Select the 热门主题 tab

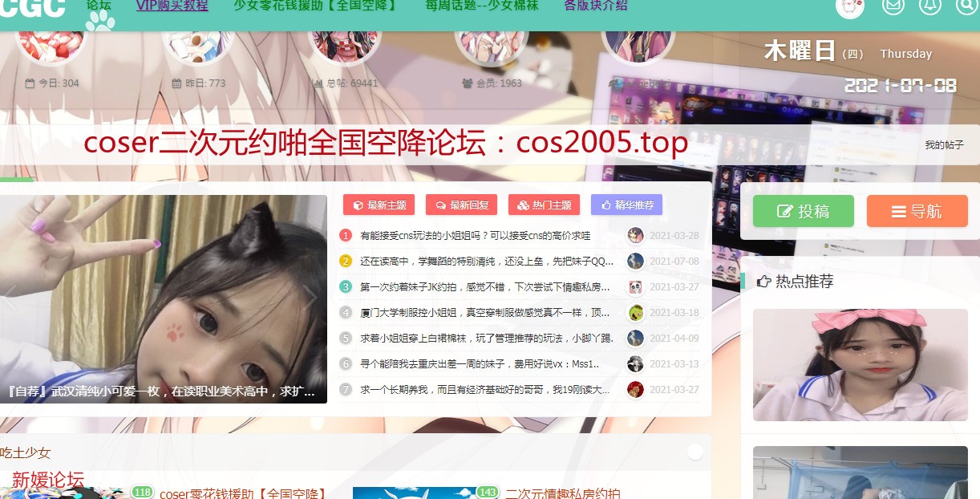[x=545, y=205]
